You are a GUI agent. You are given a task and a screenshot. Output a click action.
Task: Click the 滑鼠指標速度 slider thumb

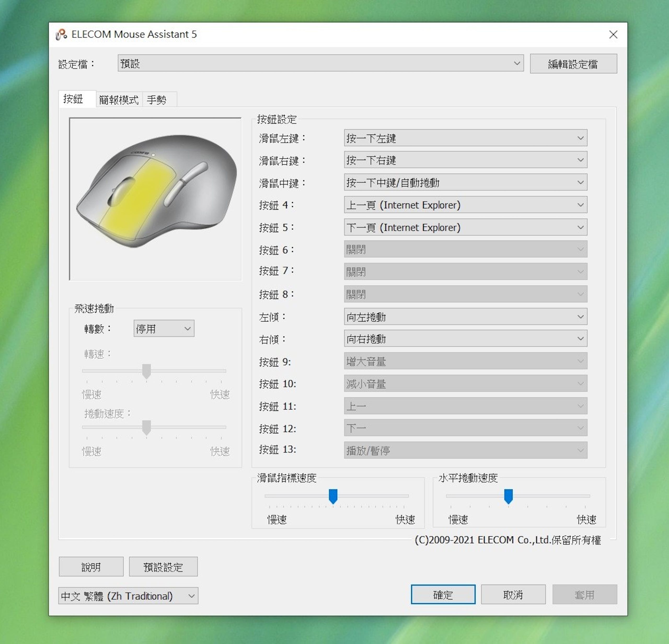point(333,496)
